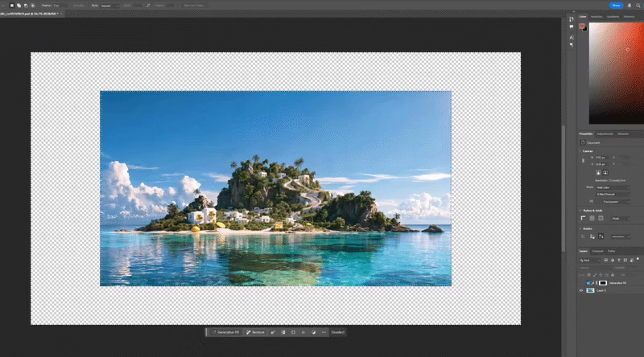Open the comments panel icon in collapsed dock

[572, 27]
